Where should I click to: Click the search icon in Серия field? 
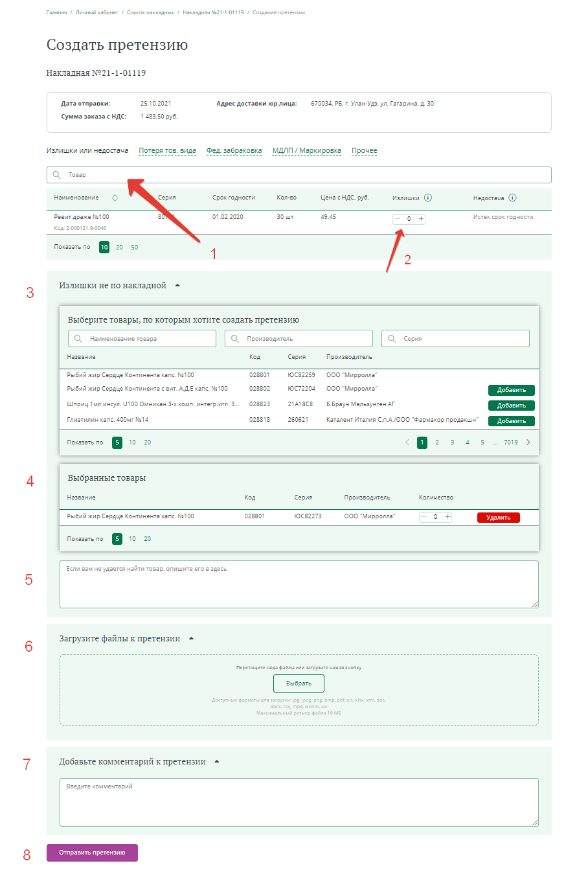point(392,339)
